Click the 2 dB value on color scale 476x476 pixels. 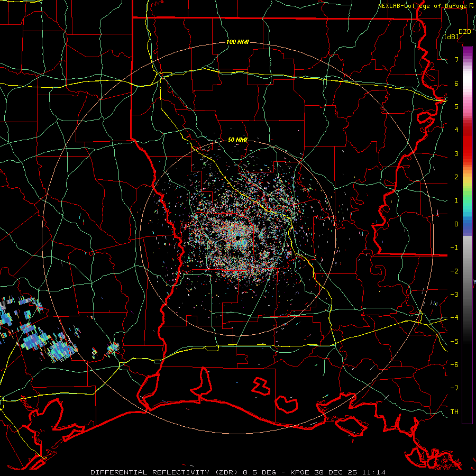click(456, 177)
